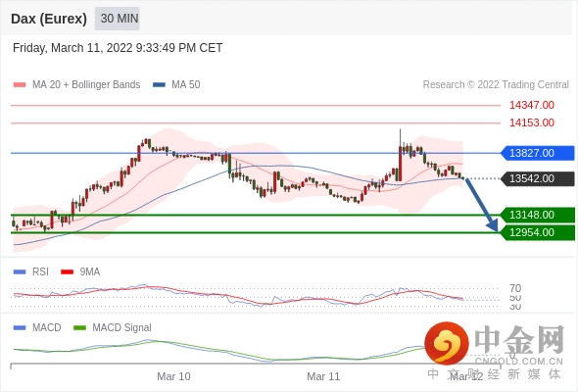Click the blue MA 50 legend swatch
The height and width of the screenshot is (392, 578).
point(159,85)
